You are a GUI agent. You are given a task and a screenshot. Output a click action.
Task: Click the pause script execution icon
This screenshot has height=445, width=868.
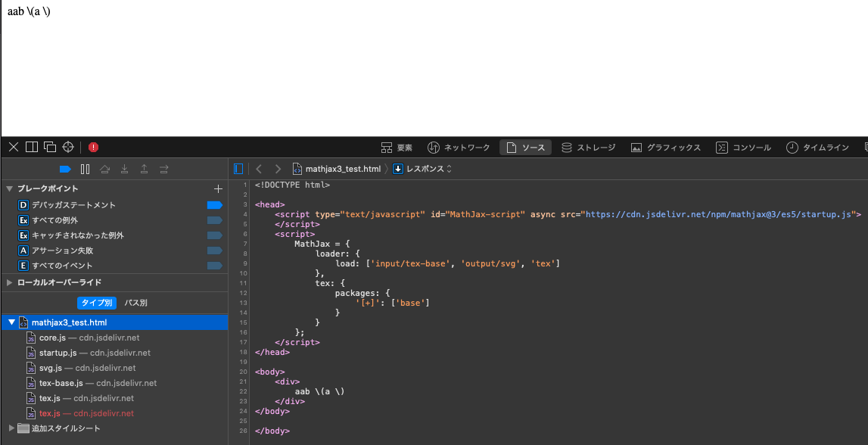click(x=85, y=169)
